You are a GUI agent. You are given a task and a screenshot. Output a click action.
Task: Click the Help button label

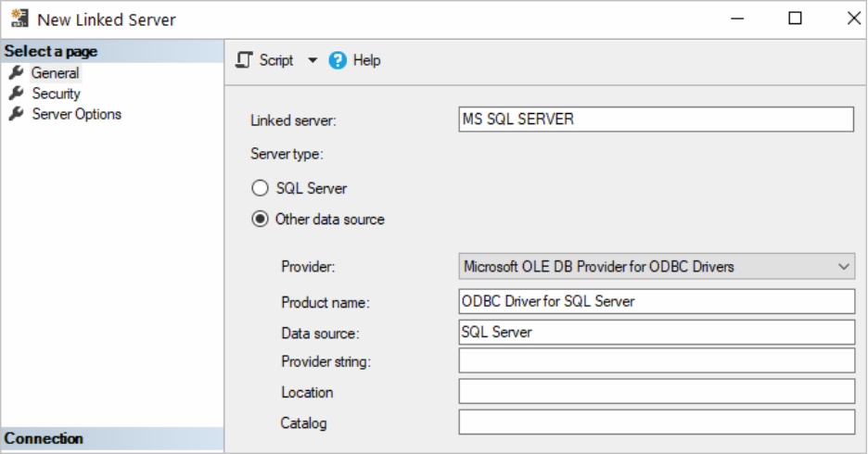367,60
